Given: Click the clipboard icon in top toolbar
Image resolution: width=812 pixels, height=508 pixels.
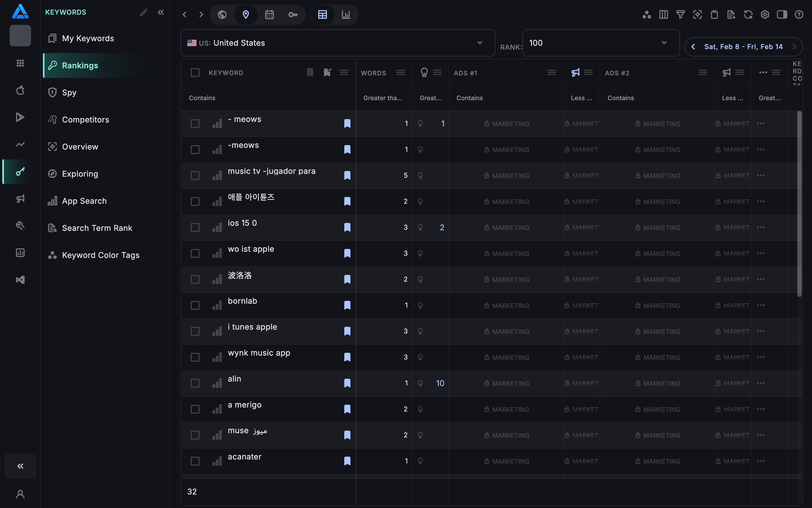Looking at the screenshot, I should tap(714, 14).
